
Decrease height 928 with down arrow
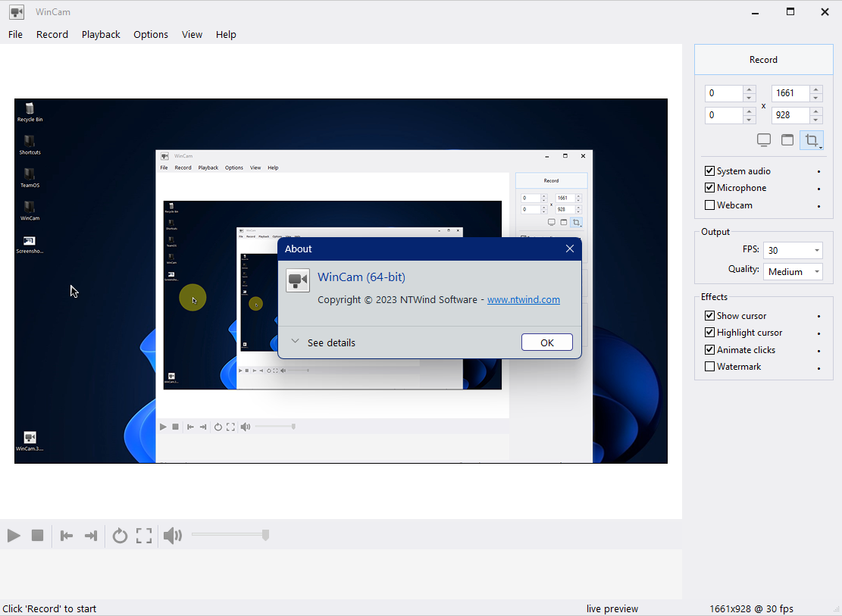tap(816, 120)
